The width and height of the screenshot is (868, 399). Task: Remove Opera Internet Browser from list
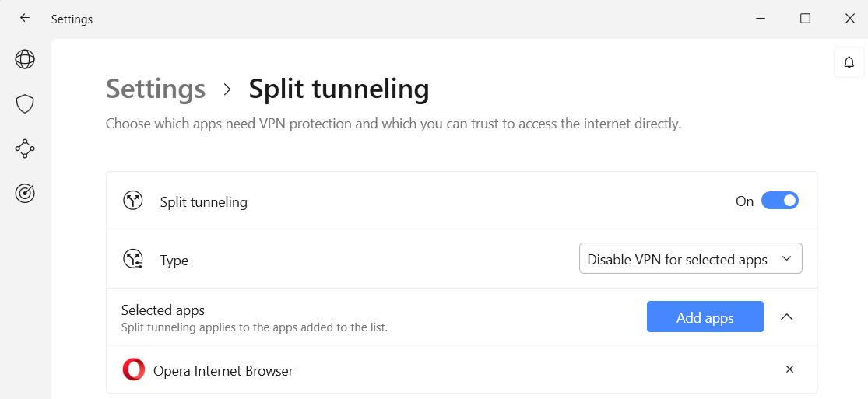click(x=789, y=369)
